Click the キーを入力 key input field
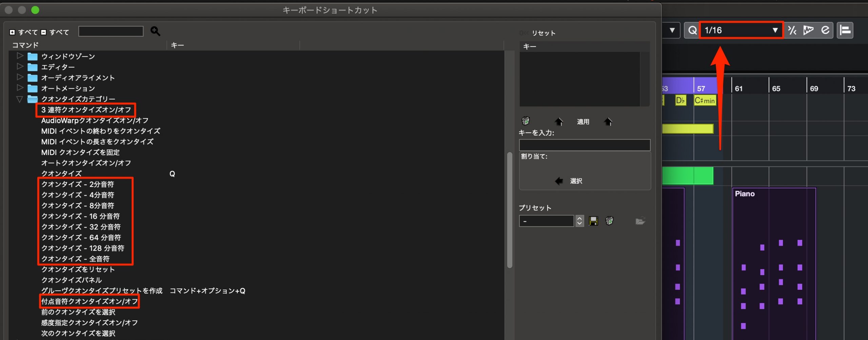Viewport: 868px width, 340px height. point(585,145)
